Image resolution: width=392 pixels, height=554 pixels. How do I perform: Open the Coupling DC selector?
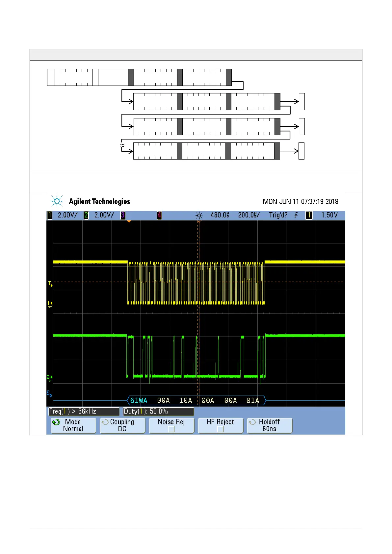point(122,425)
